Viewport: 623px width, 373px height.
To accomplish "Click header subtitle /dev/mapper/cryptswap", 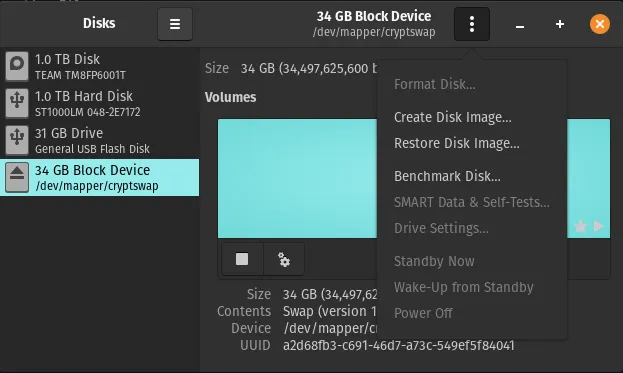I will [374, 32].
